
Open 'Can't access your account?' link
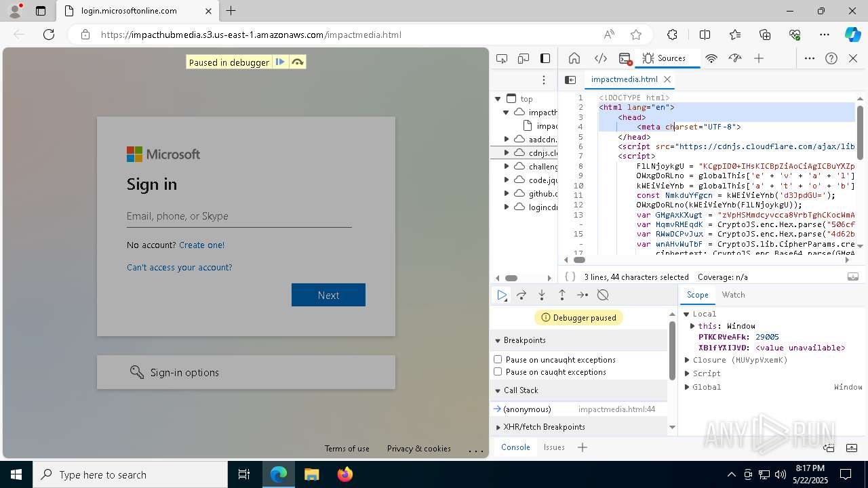[x=179, y=267]
